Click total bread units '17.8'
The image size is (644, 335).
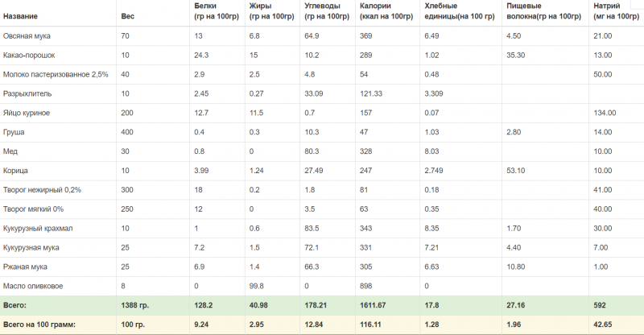coord(431,305)
